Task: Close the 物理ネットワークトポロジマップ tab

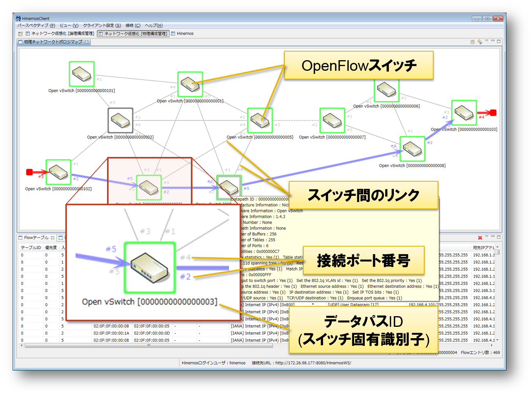Action: (87, 42)
